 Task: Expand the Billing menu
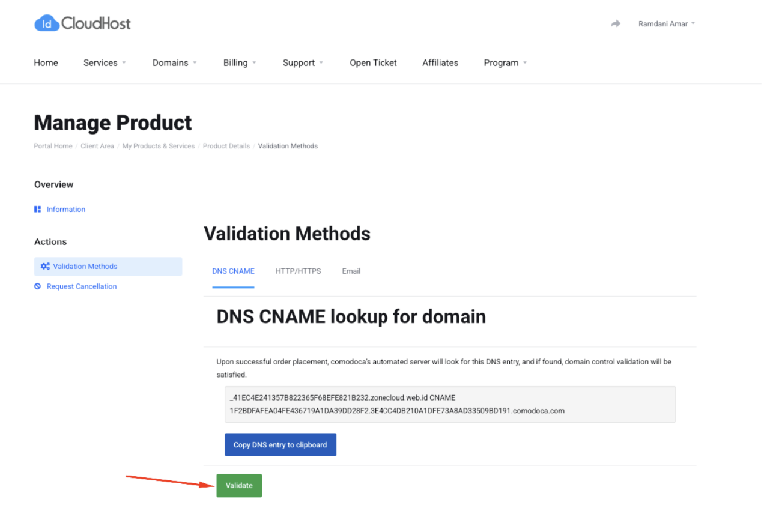240,63
